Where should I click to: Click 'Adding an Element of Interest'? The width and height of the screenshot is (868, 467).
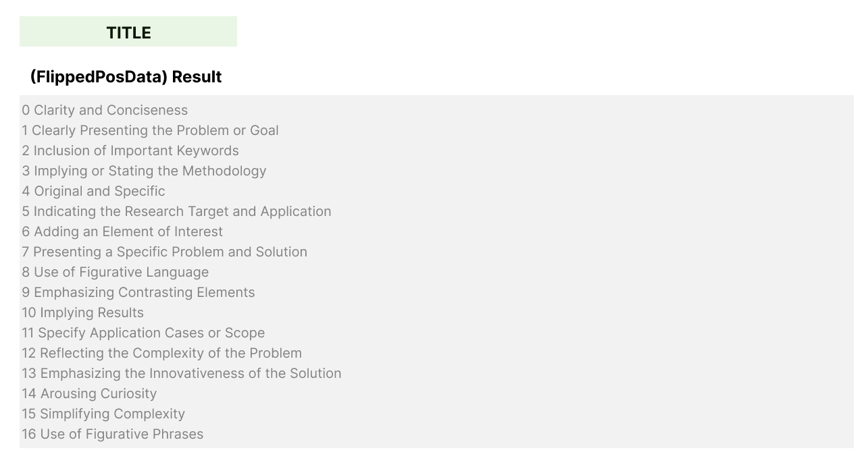pos(122,231)
